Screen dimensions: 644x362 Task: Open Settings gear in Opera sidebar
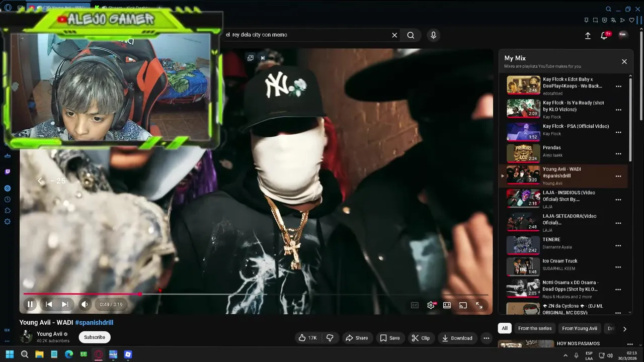(x=7, y=222)
